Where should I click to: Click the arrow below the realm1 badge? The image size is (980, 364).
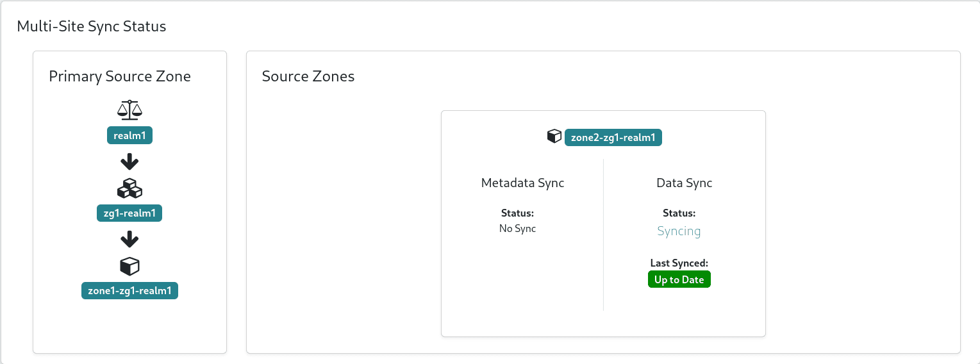pyautogui.click(x=129, y=161)
